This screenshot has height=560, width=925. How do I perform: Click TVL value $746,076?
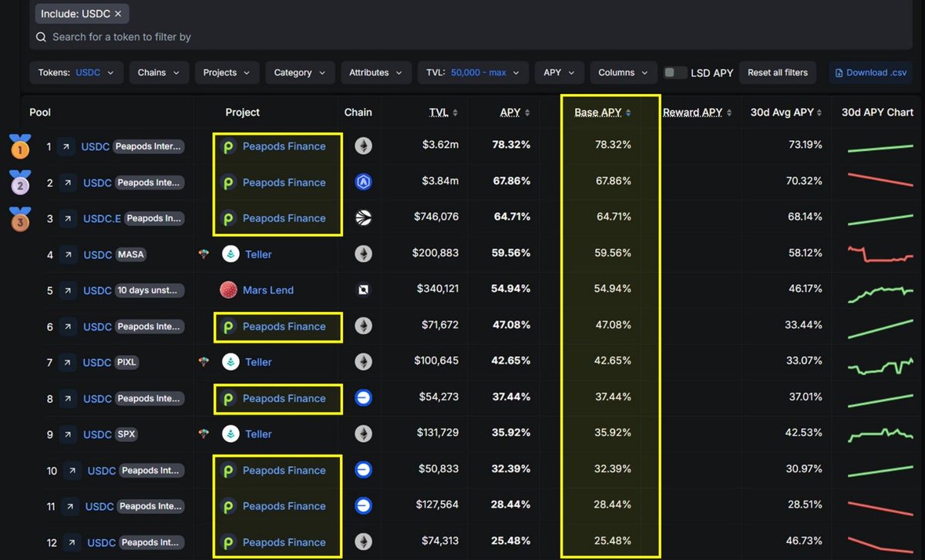(x=436, y=218)
